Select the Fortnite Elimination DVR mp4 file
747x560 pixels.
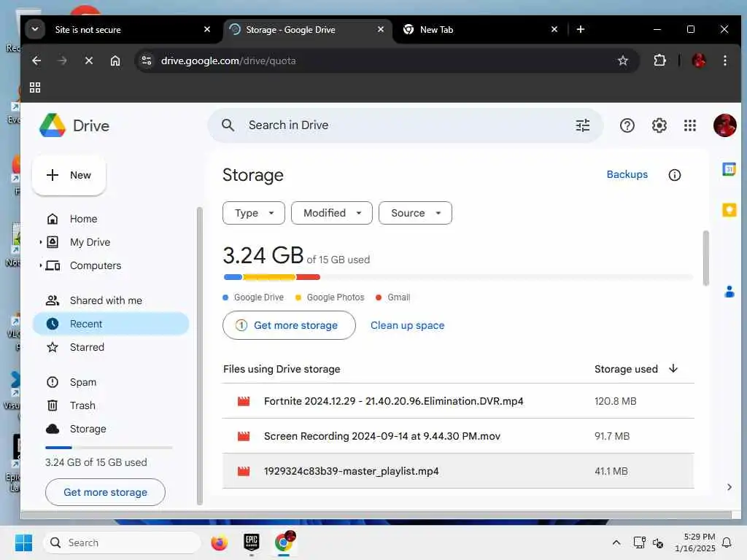458,401
